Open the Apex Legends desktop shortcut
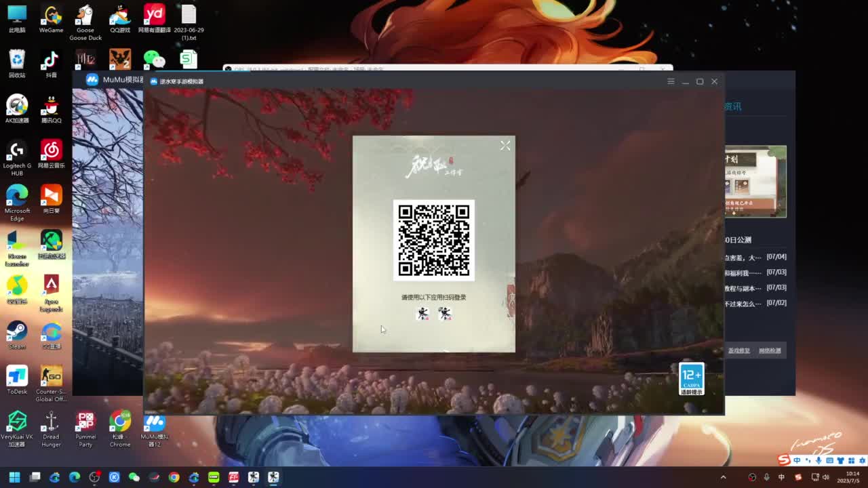This screenshot has height=488, width=868. (52, 293)
